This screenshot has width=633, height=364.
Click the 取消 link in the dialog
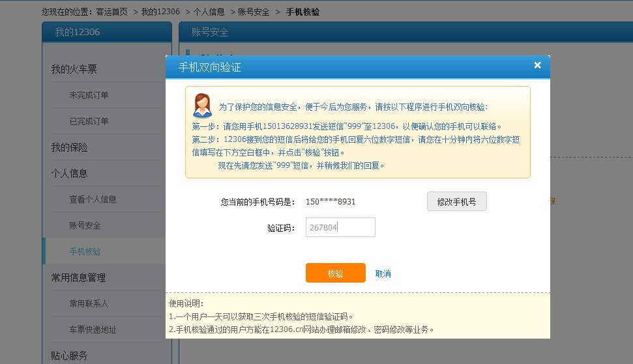[x=383, y=273]
